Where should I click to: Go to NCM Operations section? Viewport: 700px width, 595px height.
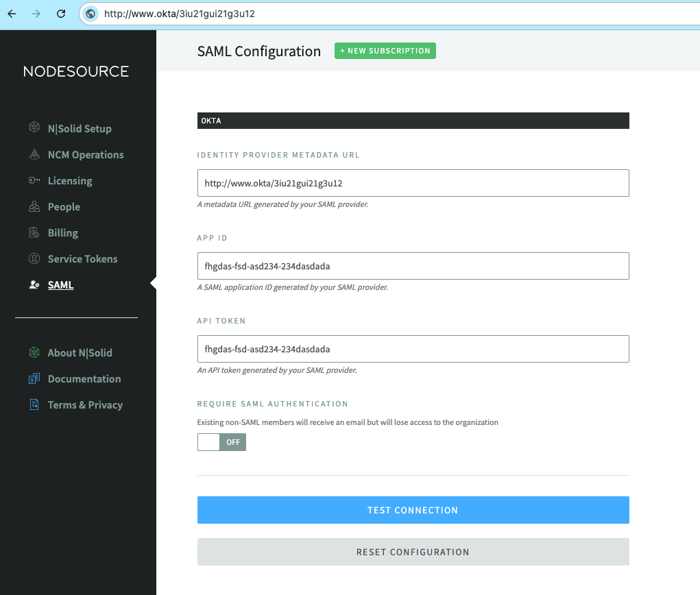click(86, 154)
